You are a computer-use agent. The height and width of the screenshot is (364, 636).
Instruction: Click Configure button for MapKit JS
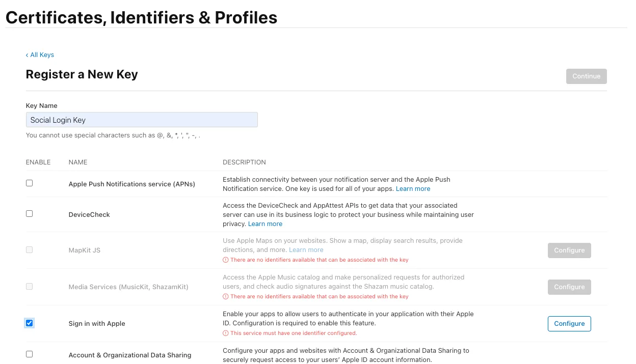pos(569,250)
